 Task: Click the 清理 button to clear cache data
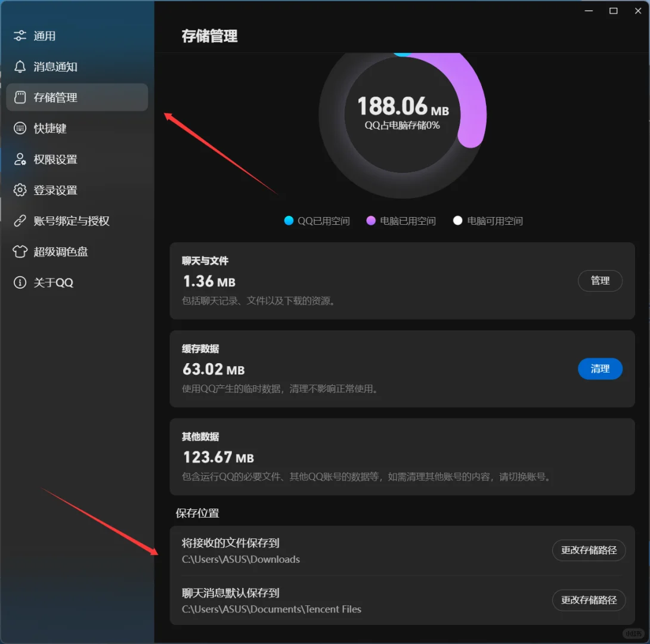point(600,369)
